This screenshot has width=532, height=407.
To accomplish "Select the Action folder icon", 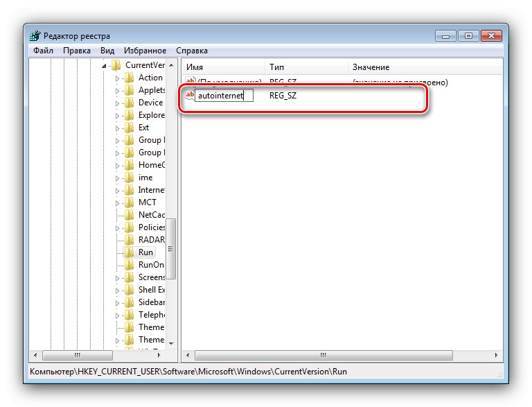I will 130,78.
